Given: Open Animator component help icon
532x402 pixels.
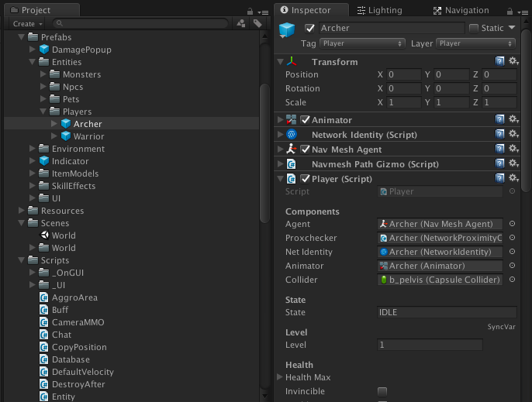Looking at the screenshot, I should pyautogui.click(x=499, y=119).
